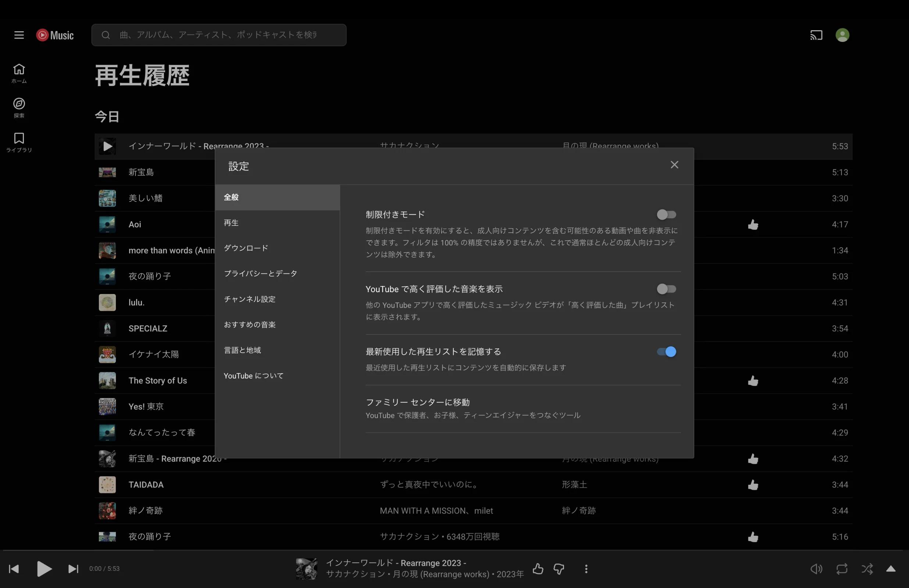
Task: Open album 形藻土 link
Action: (x=574, y=484)
